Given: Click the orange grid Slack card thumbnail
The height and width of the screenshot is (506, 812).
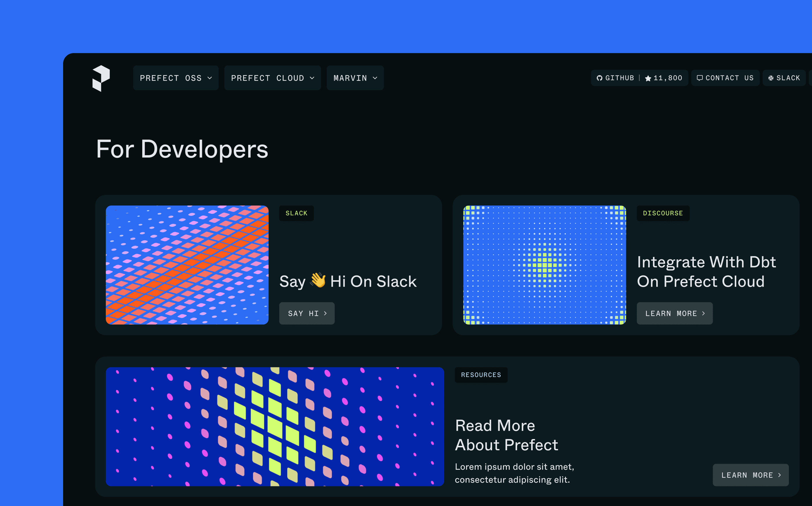Looking at the screenshot, I should [x=187, y=265].
